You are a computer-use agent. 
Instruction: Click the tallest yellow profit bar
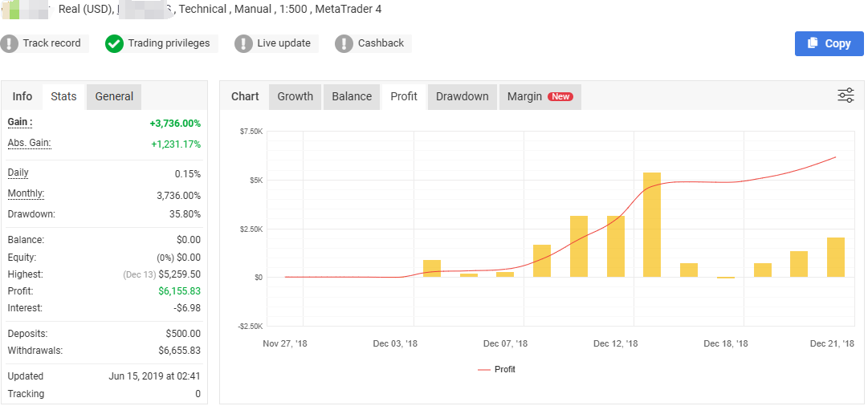[x=652, y=225]
